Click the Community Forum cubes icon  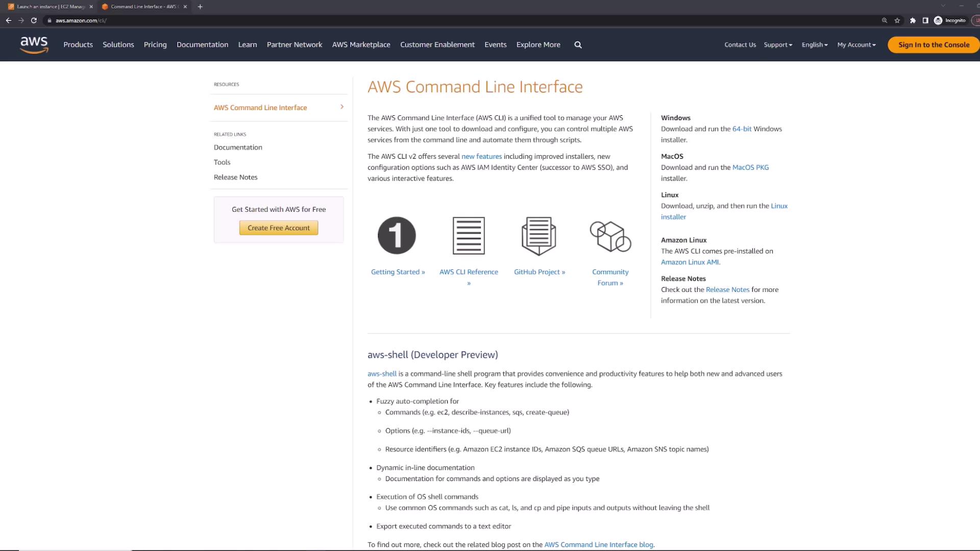pyautogui.click(x=610, y=237)
